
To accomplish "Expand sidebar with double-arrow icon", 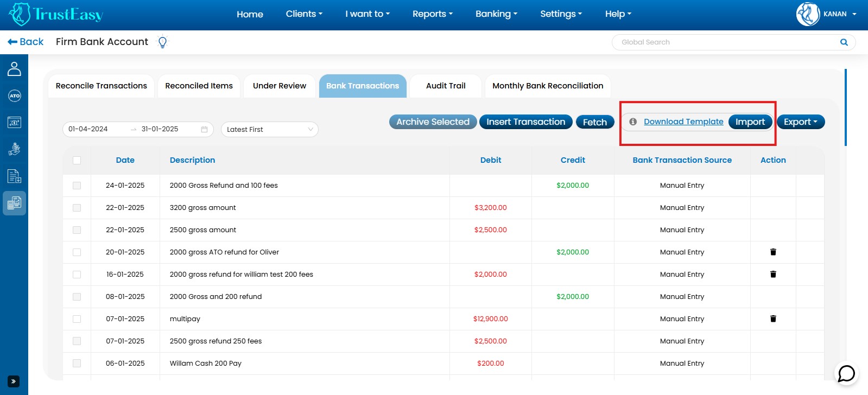I will [x=14, y=381].
